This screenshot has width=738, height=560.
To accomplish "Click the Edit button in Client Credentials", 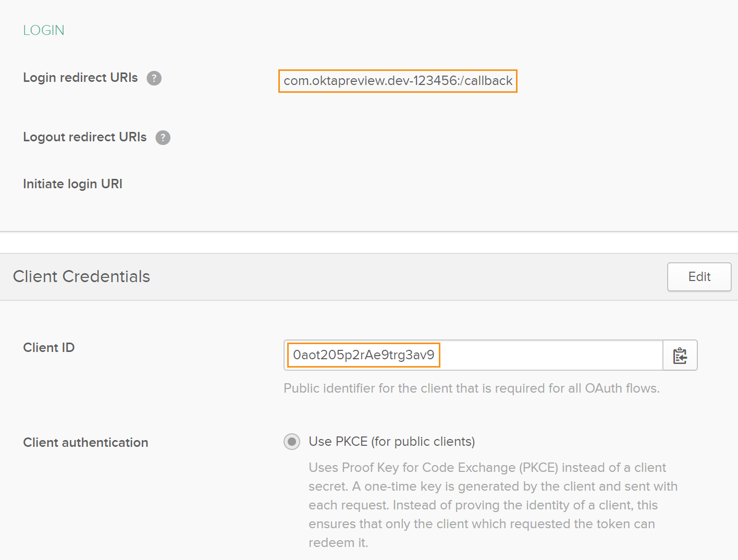I will click(x=699, y=277).
